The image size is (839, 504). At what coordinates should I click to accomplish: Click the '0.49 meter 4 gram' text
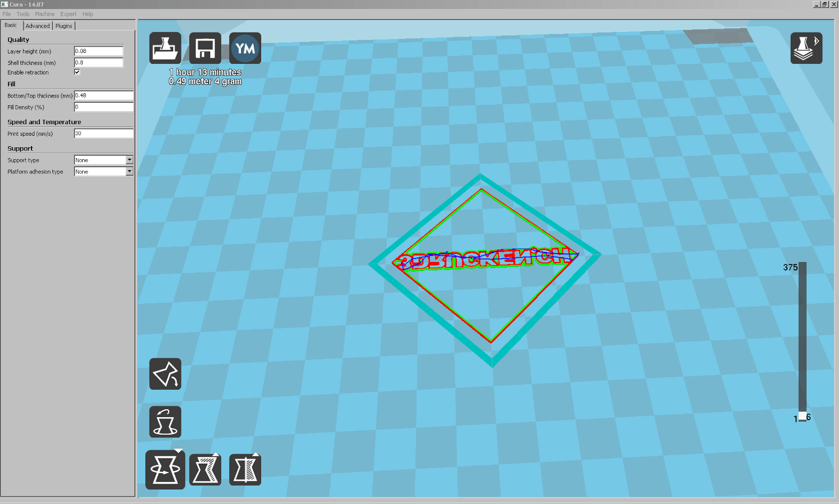[205, 81]
